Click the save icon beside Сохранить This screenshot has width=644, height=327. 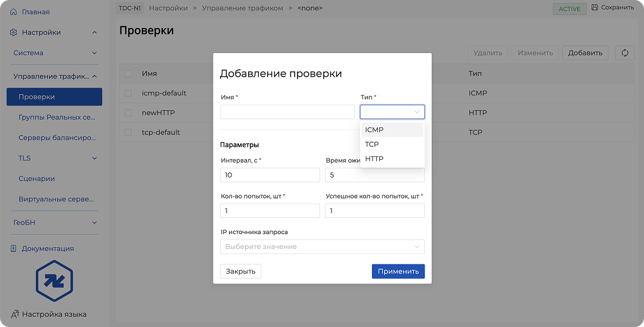point(595,8)
